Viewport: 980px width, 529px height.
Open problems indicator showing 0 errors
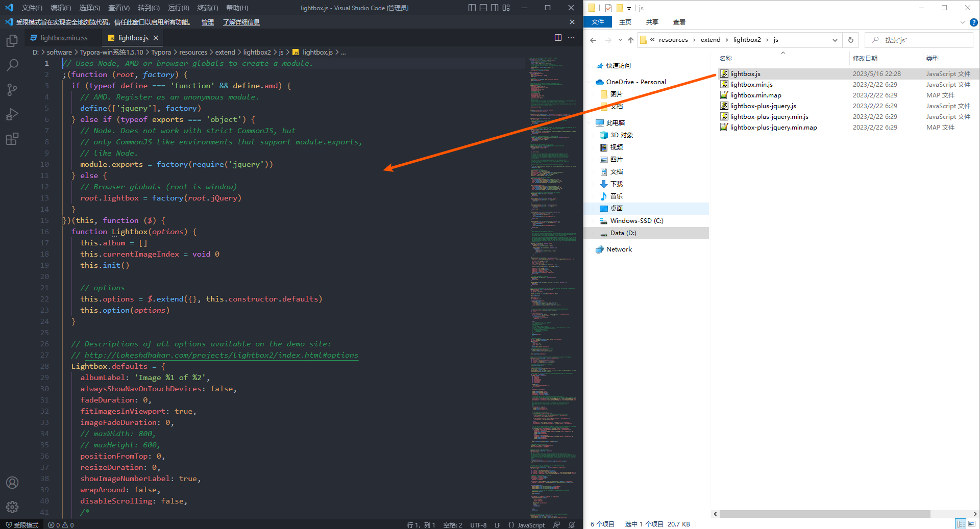point(61,525)
